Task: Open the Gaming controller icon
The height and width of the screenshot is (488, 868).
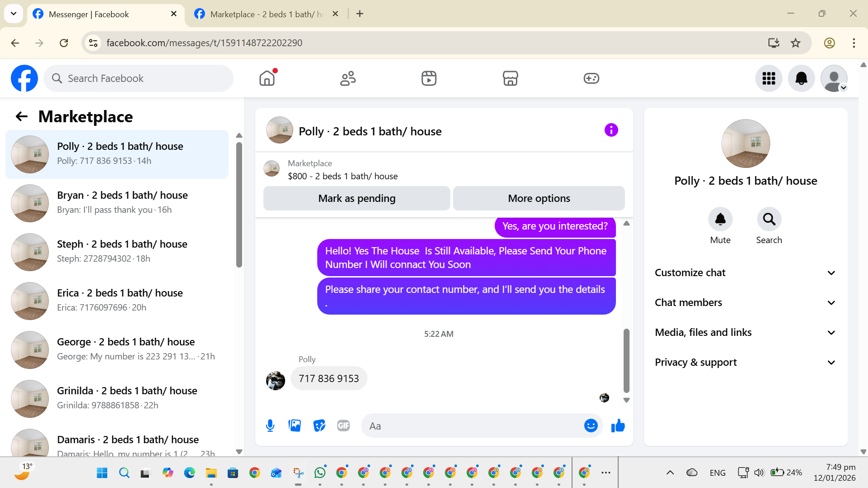Action: (x=591, y=78)
